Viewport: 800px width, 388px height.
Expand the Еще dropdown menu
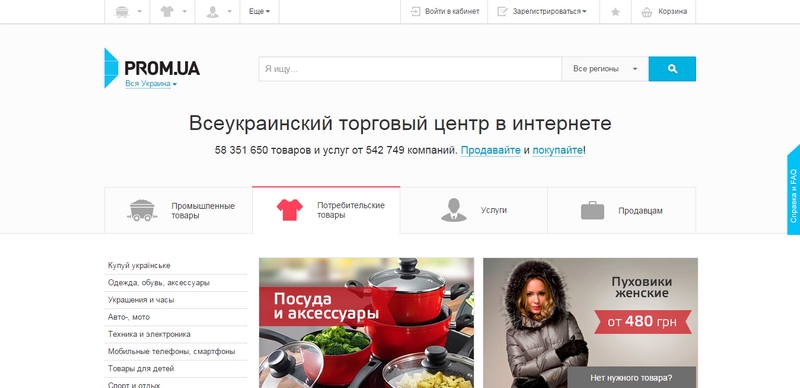click(259, 11)
